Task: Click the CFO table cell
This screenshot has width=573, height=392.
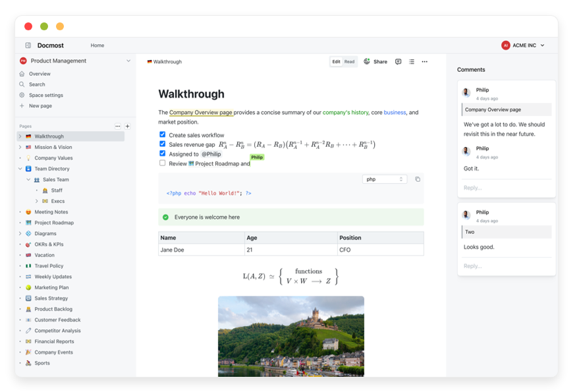Action: [381, 250]
